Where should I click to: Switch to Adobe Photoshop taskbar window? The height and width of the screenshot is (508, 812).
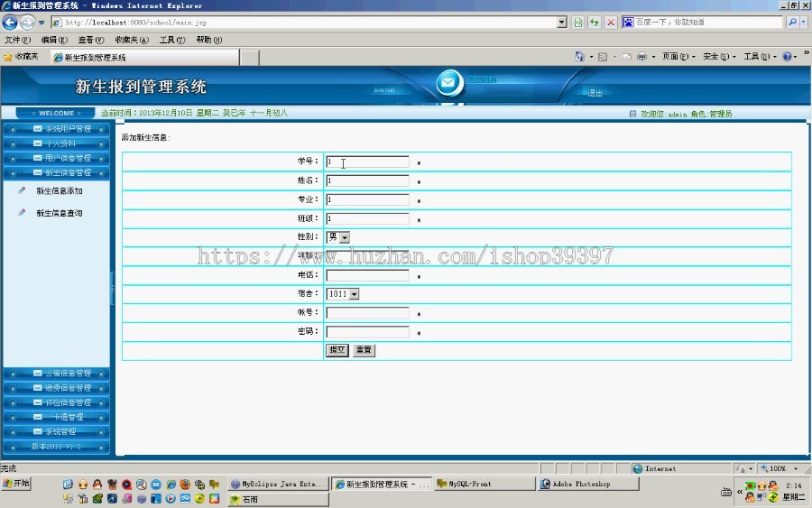588,484
